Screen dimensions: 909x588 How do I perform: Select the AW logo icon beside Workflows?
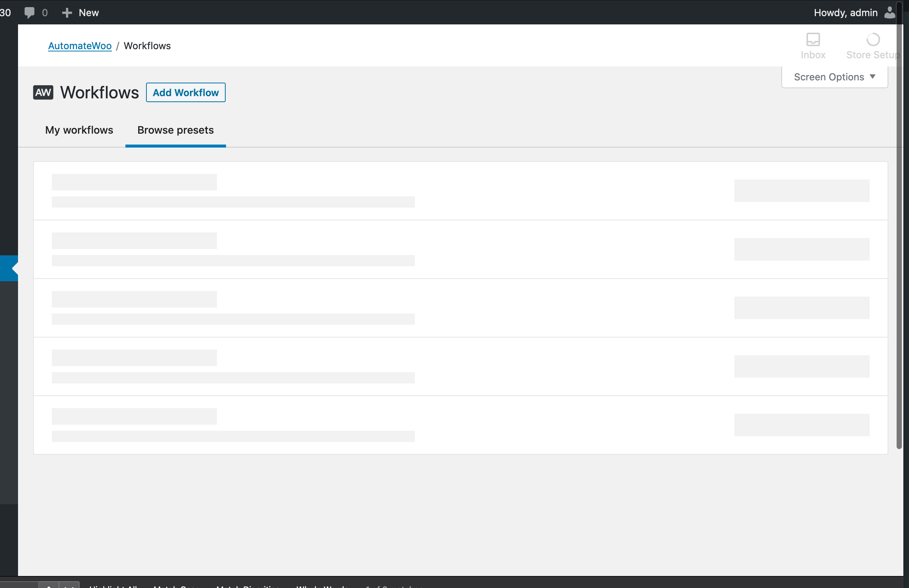click(43, 92)
